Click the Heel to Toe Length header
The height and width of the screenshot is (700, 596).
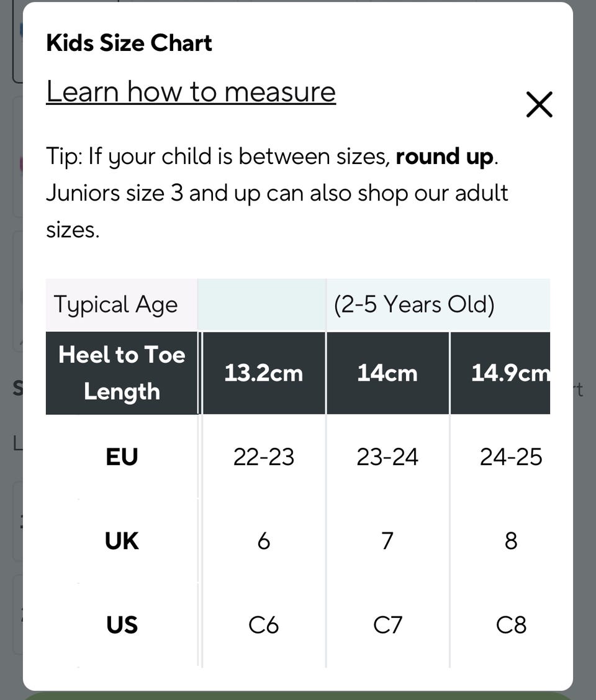[122, 373]
